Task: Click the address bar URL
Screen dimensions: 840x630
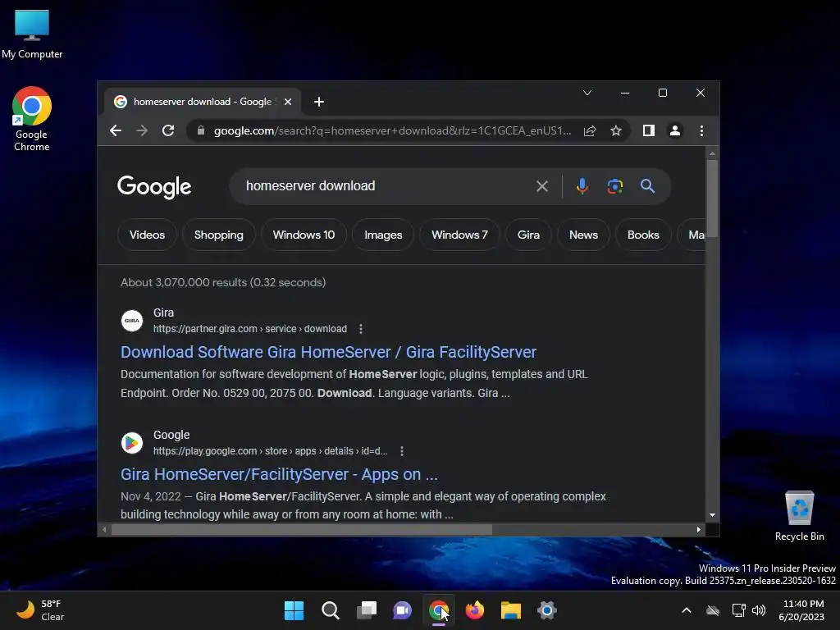Action: (392, 130)
